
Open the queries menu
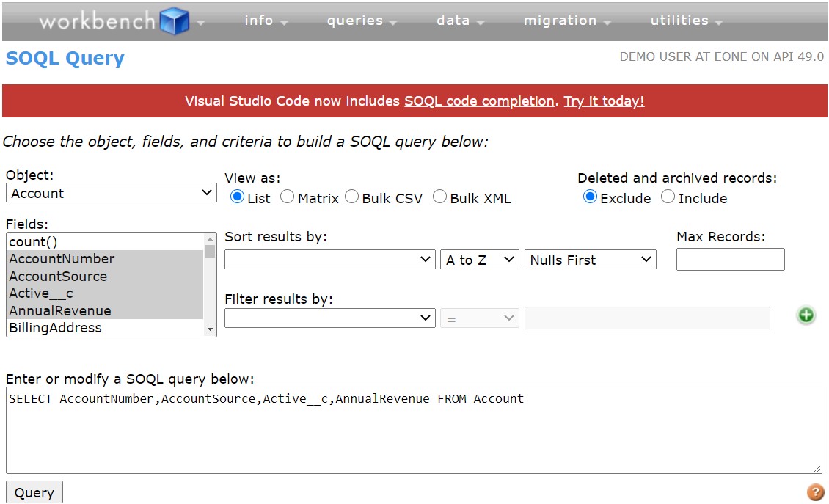pos(362,21)
